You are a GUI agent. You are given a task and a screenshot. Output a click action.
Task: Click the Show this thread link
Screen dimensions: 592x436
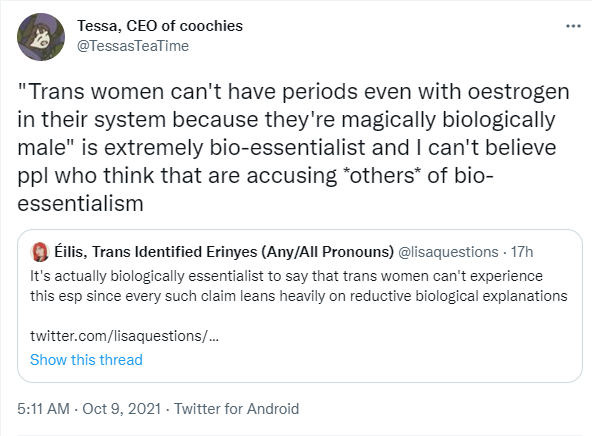point(86,360)
